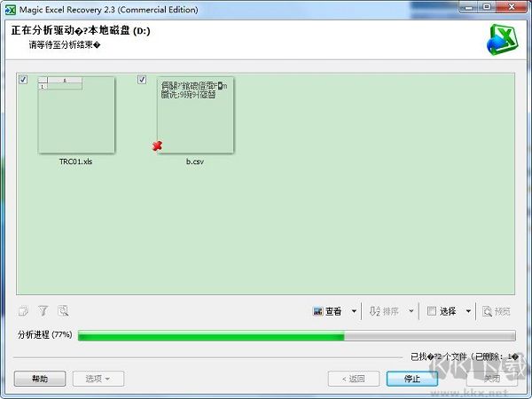Click the red deleted marker on b.csv
532x399 pixels.
pos(158,145)
